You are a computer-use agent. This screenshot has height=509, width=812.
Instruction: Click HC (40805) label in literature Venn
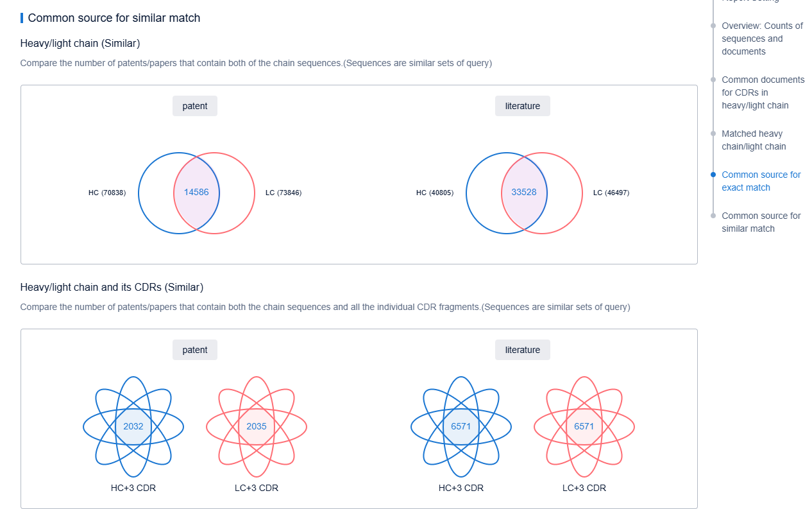click(435, 193)
